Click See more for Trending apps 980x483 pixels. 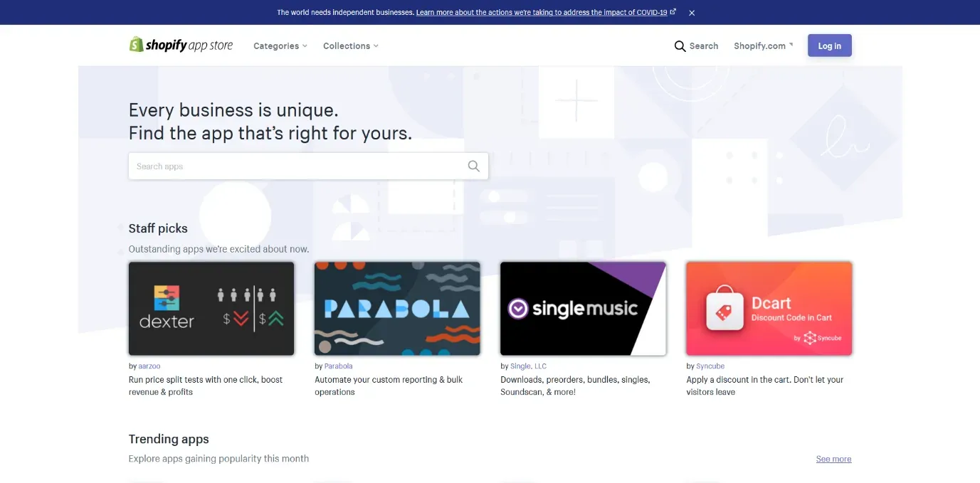pyautogui.click(x=833, y=460)
